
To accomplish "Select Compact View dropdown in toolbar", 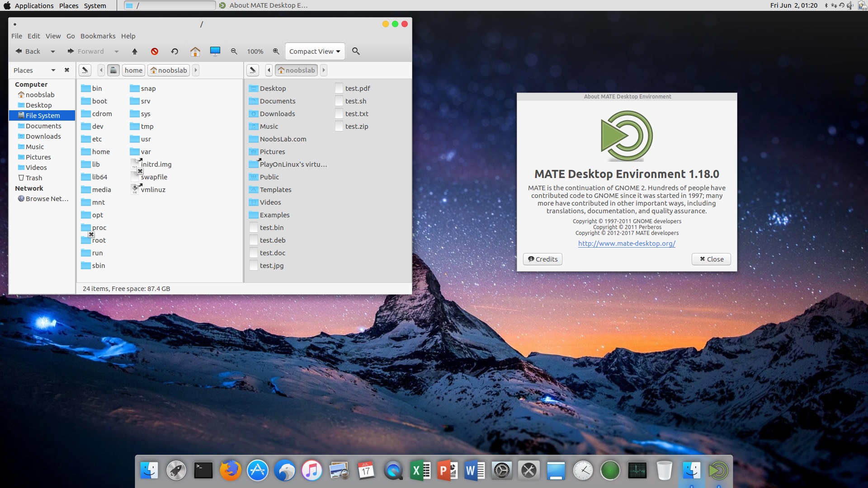I will 315,51.
